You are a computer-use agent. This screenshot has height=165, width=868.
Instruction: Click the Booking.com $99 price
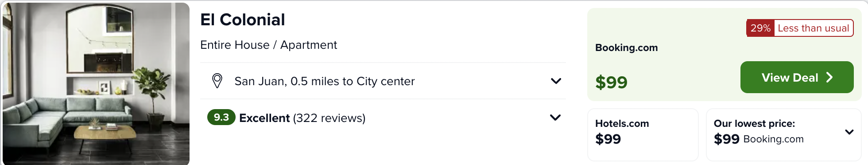(x=611, y=82)
